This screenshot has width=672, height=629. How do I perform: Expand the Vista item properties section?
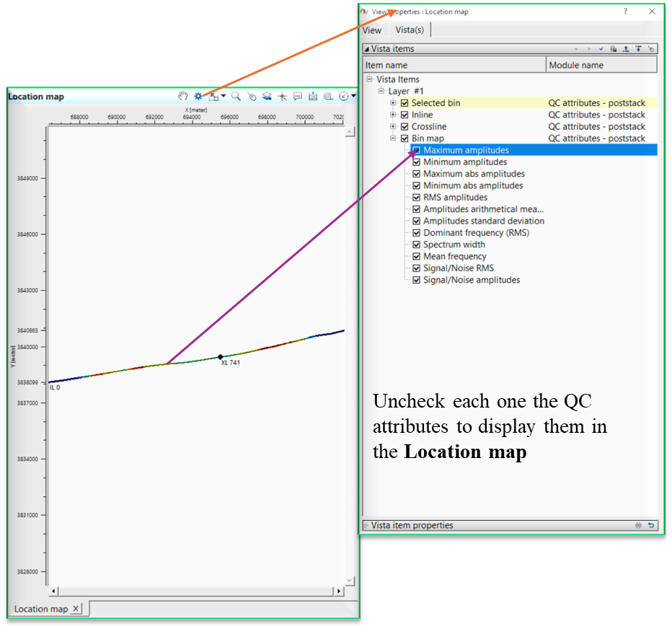(368, 525)
